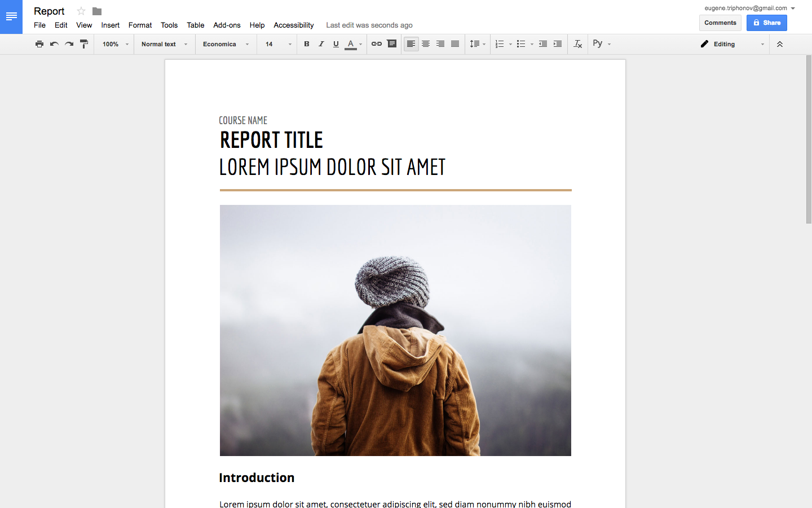The height and width of the screenshot is (508, 812).
Task: Set center text alignment
Action: pyautogui.click(x=426, y=44)
